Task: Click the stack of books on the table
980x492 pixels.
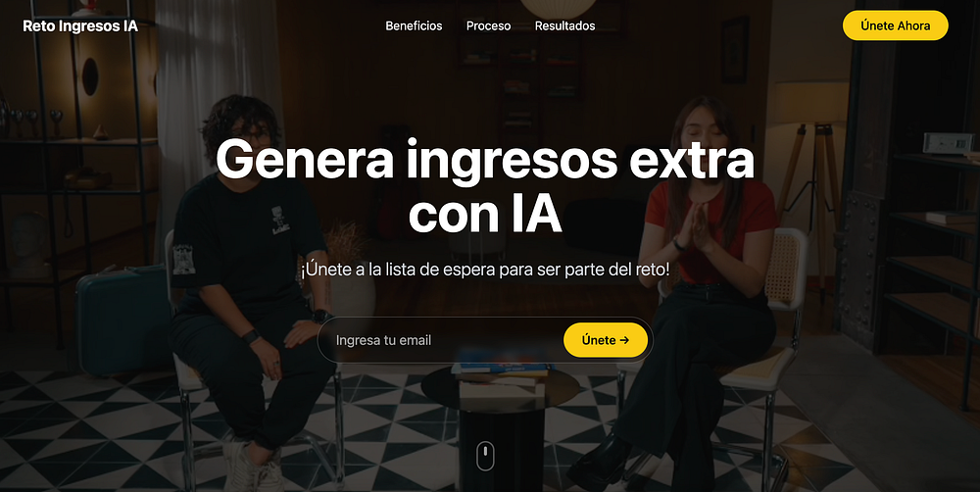Action: [x=502, y=368]
